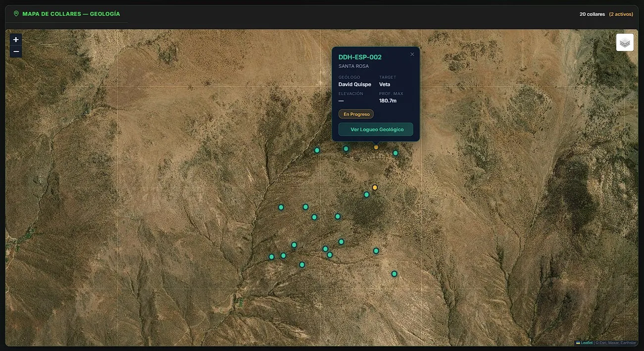Screen dimensions: 644x351
Task: Select the second orange active collar marker
Action: (375, 188)
